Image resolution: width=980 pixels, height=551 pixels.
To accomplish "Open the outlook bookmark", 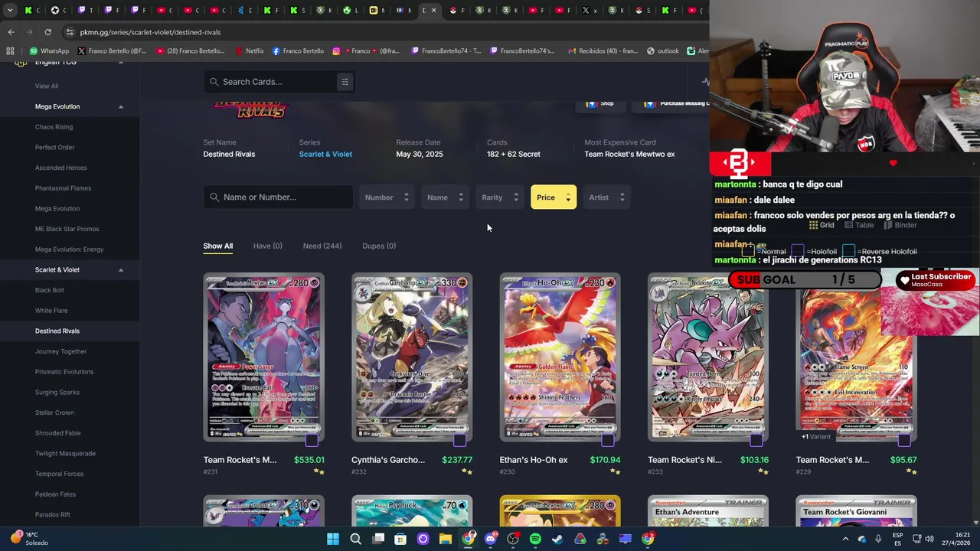I will click(x=663, y=51).
